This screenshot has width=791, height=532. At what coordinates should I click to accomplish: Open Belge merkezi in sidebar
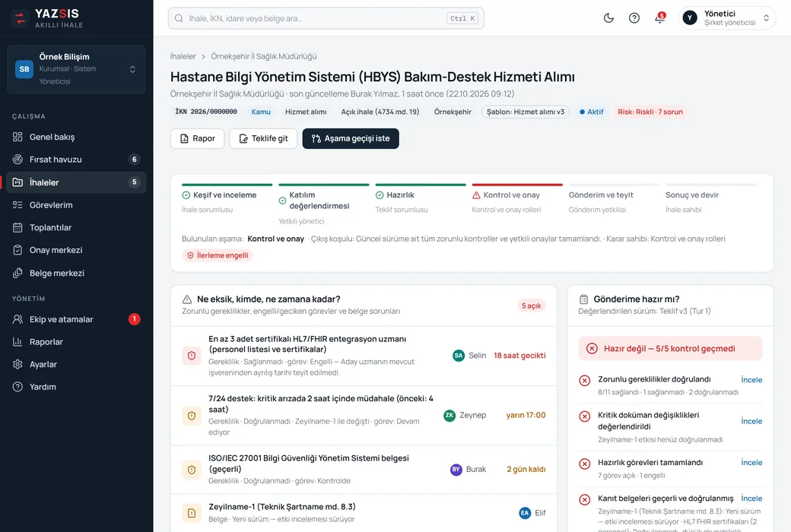(x=76, y=273)
